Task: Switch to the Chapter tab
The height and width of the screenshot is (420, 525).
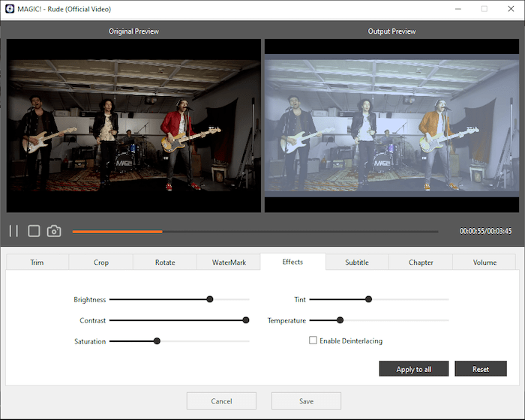Action: [x=421, y=262]
